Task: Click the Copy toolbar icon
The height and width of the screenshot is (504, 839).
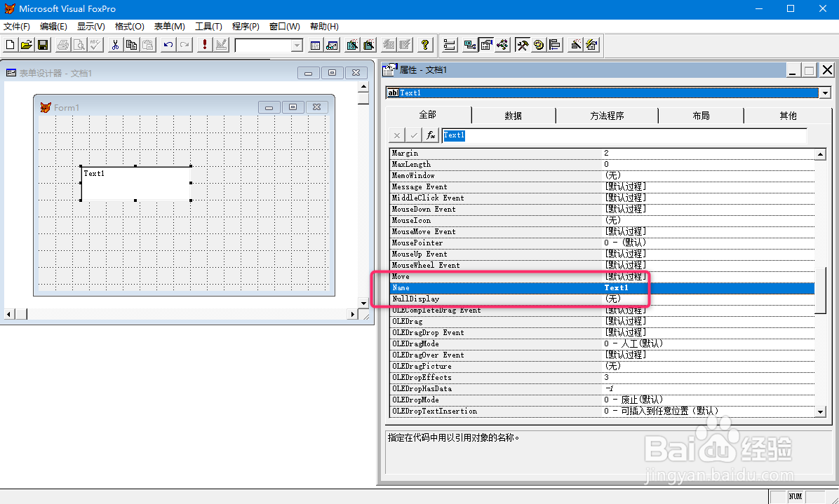Action: 132,46
